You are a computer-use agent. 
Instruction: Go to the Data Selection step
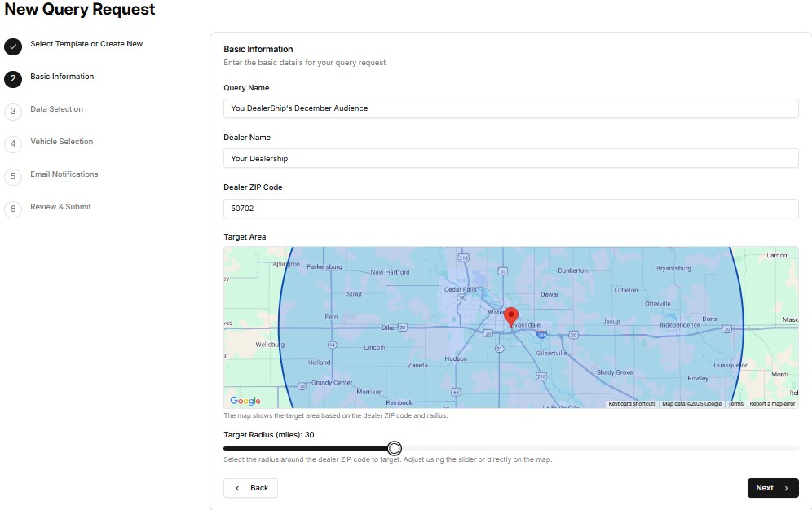coord(56,109)
